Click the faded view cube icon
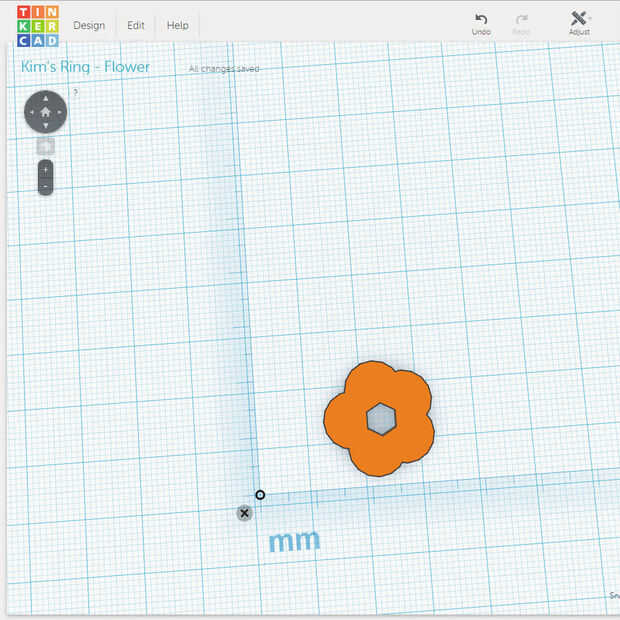620x620 pixels. tap(45, 146)
